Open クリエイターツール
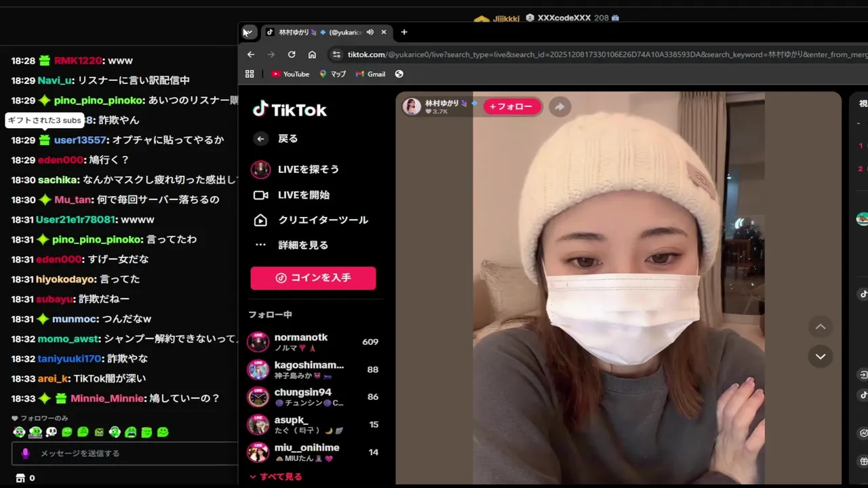 coord(311,220)
